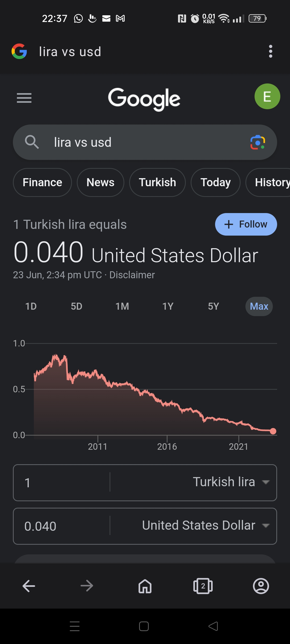290x644 pixels.
Task: Open the Disclaimer link
Action: (x=132, y=275)
